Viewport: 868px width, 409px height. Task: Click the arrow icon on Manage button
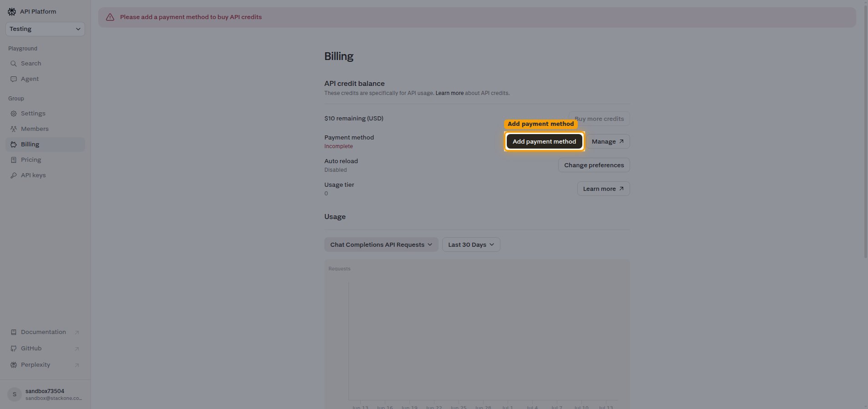coord(621,141)
